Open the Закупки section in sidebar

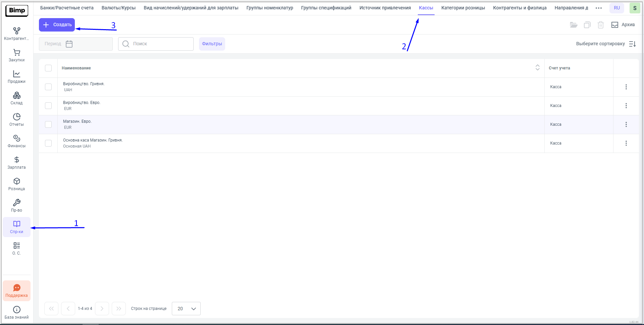click(16, 55)
